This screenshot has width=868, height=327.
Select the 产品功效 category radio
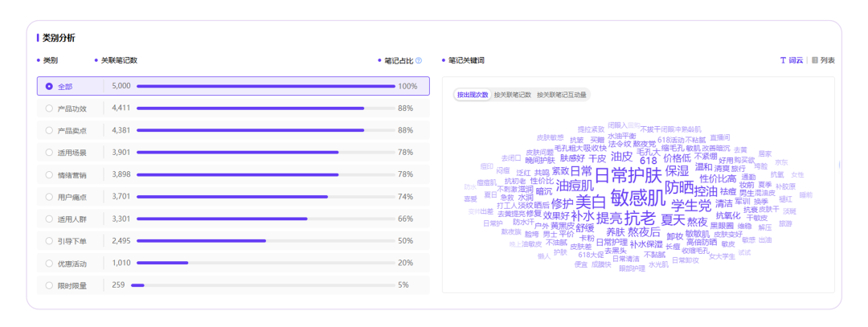pos(49,108)
